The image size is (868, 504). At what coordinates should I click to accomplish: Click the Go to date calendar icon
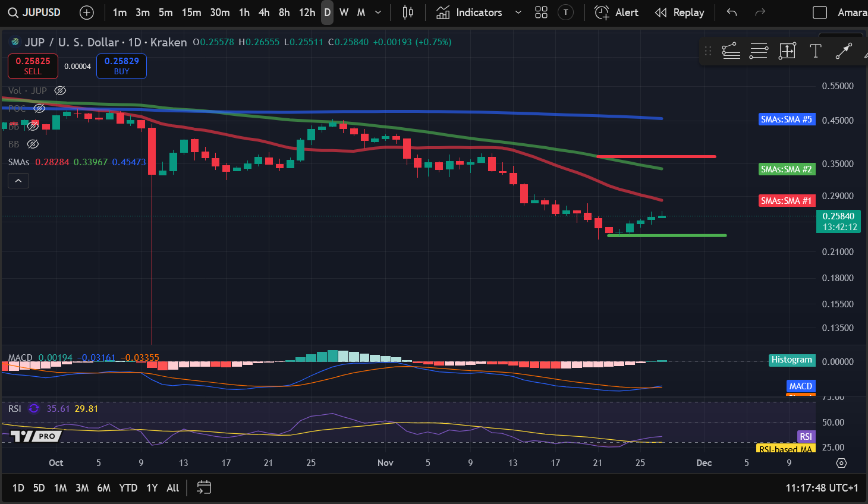click(x=204, y=487)
